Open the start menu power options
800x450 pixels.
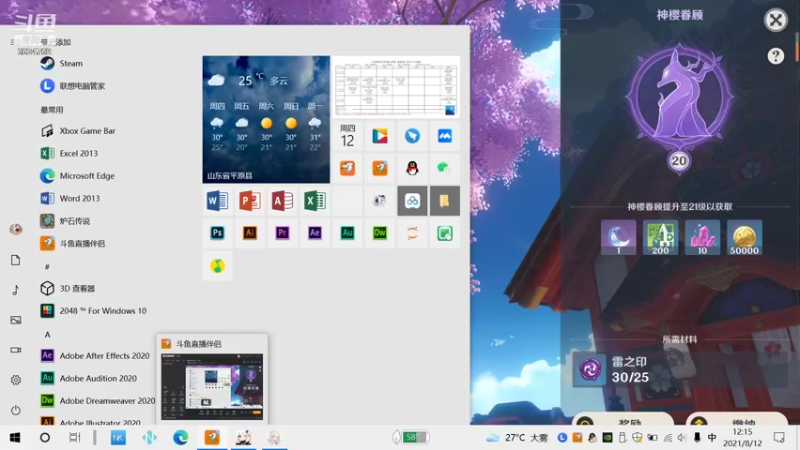16,410
